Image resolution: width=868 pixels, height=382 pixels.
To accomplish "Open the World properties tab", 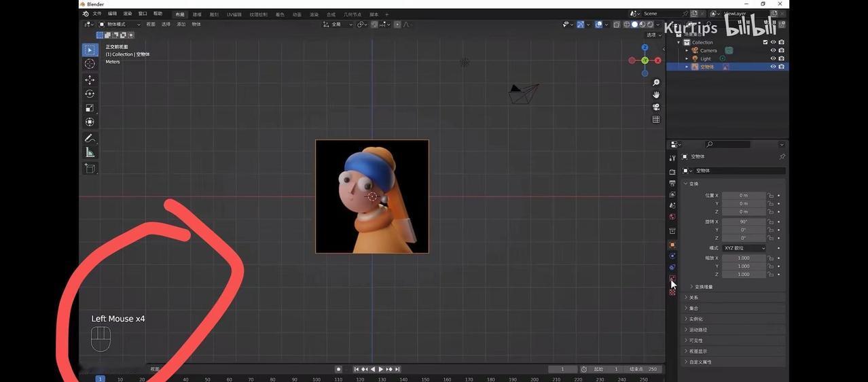I will [x=672, y=217].
